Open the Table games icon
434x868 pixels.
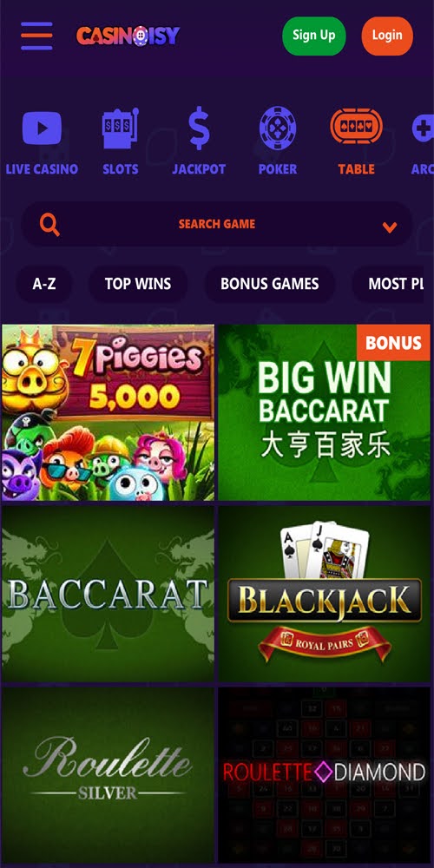[x=356, y=128]
